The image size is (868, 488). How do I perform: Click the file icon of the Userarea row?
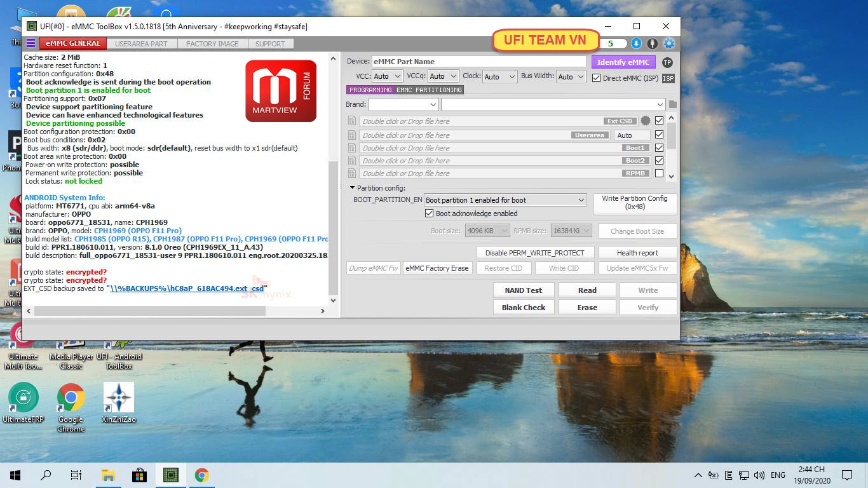click(351, 135)
